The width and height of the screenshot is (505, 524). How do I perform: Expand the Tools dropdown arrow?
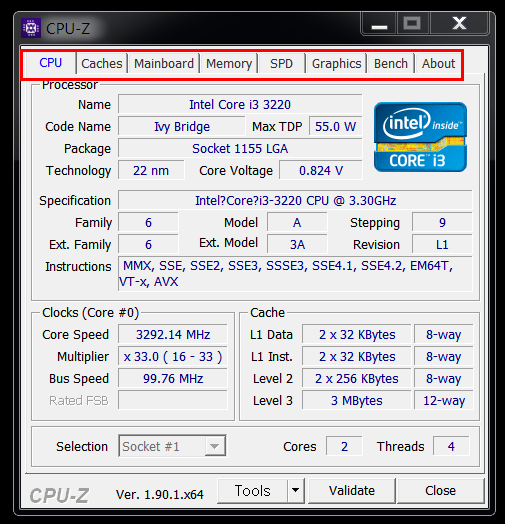(295, 491)
